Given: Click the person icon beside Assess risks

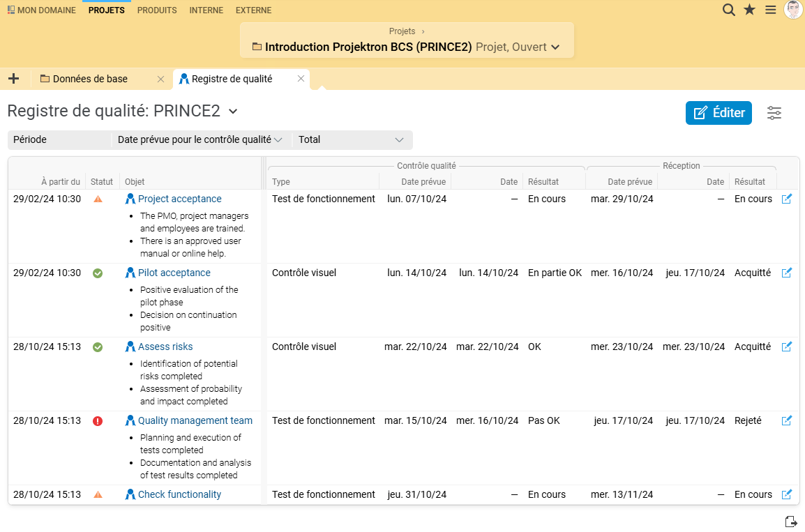Looking at the screenshot, I should point(130,347).
